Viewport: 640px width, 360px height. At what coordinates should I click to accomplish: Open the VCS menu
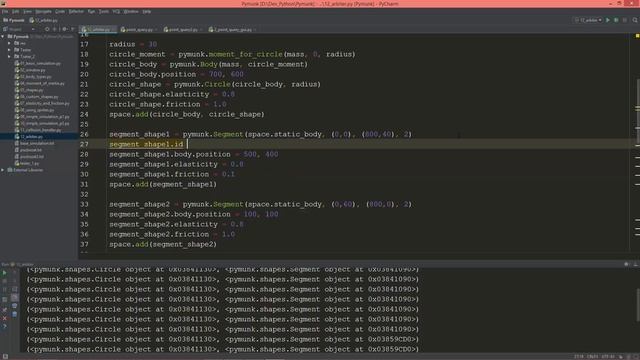point(116,11)
